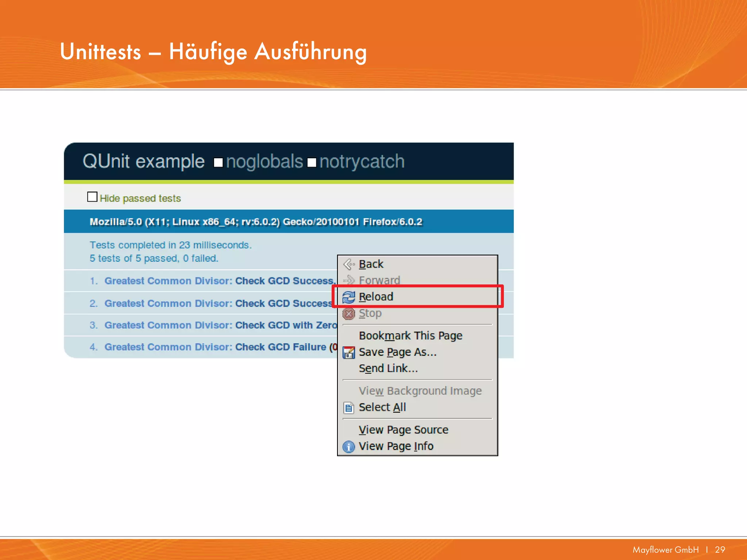This screenshot has height=560, width=747.
Task: Choose Send Link... menu entry
Action: [417, 368]
